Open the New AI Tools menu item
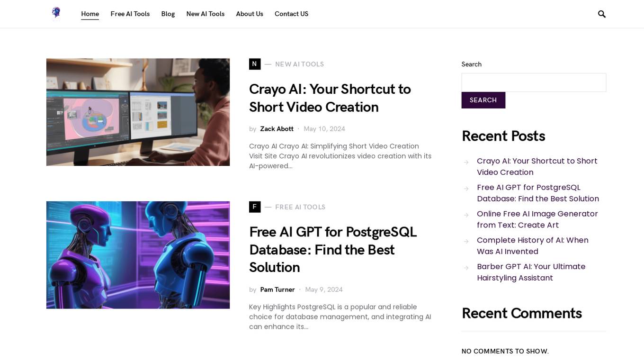 pyautogui.click(x=206, y=14)
